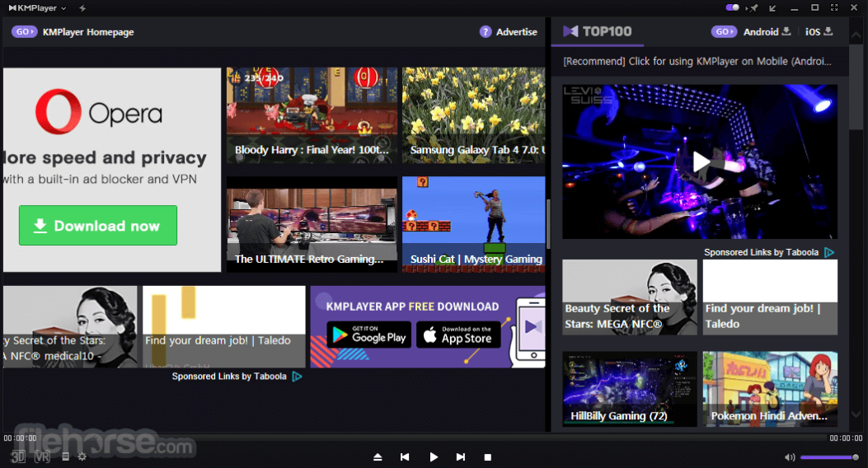Viewport: 868px width, 468px height.
Task: Click the sidebar scroll down chevron
Action: [856, 414]
